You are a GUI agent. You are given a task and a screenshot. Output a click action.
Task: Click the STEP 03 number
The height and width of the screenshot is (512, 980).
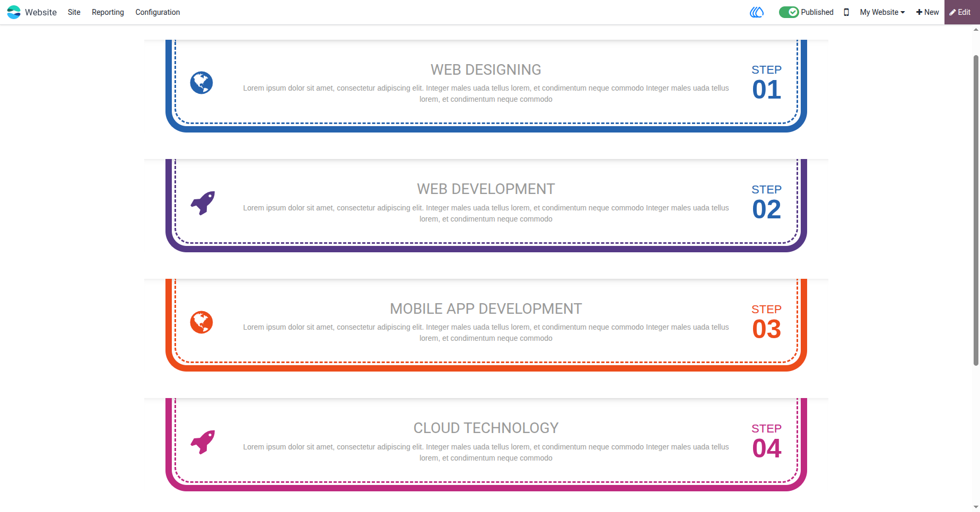[766, 329]
